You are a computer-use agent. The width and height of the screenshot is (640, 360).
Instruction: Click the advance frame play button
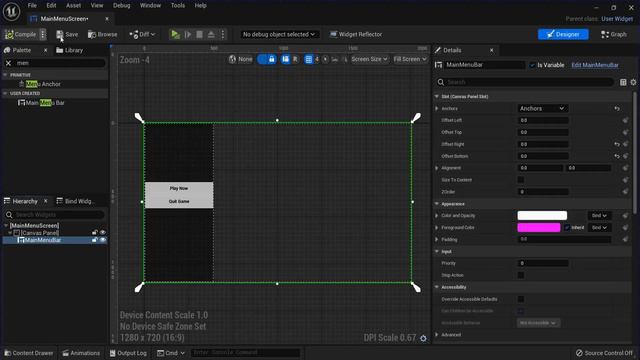tap(188, 35)
